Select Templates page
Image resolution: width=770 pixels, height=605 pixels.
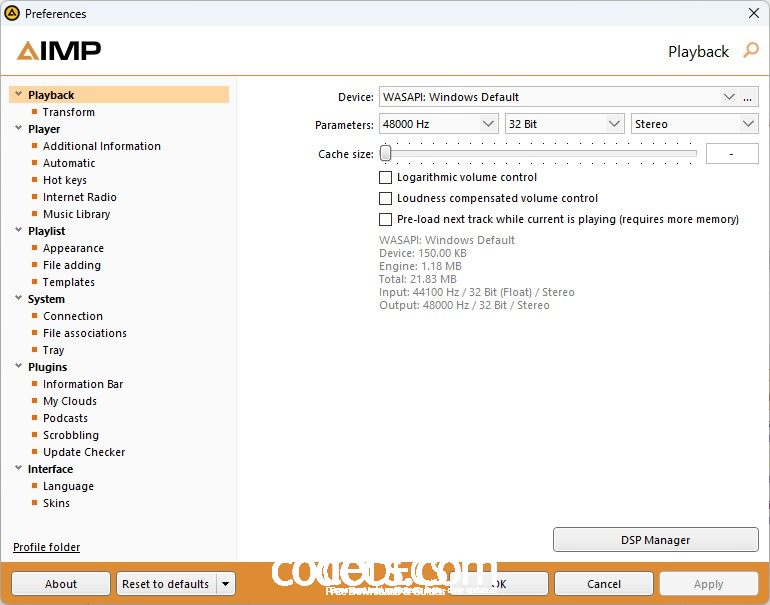[x=69, y=282]
